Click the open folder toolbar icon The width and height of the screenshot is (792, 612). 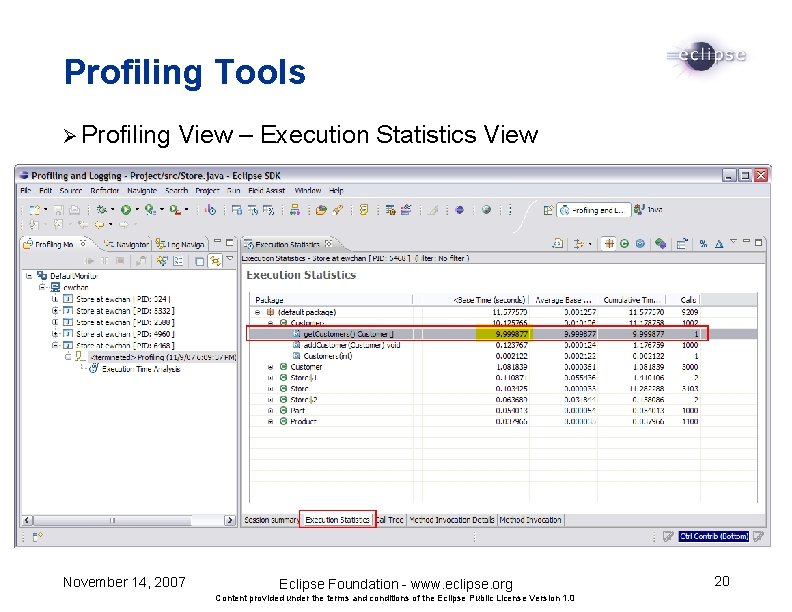click(321, 210)
